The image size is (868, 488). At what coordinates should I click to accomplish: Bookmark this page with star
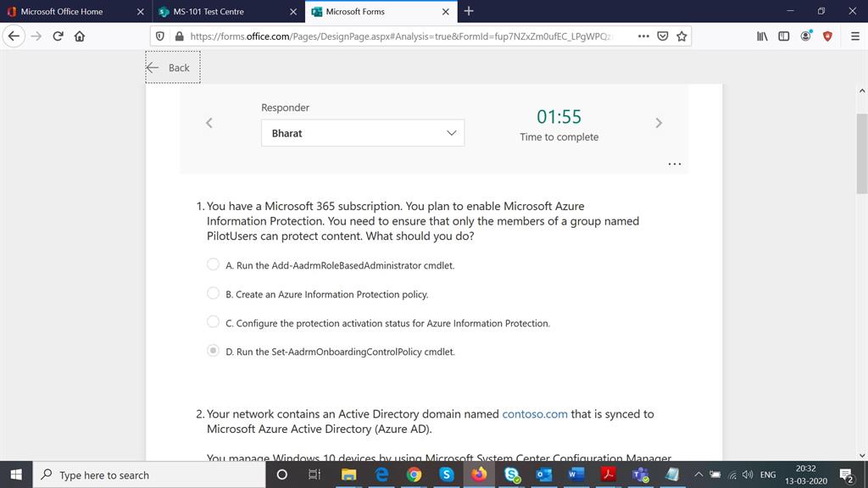click(x=682, y=36)
